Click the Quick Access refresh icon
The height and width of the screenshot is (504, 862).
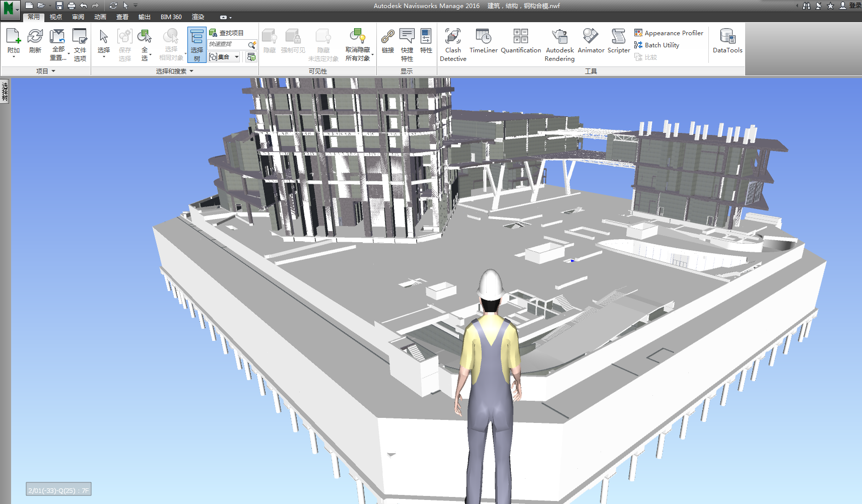pos(113,6)
